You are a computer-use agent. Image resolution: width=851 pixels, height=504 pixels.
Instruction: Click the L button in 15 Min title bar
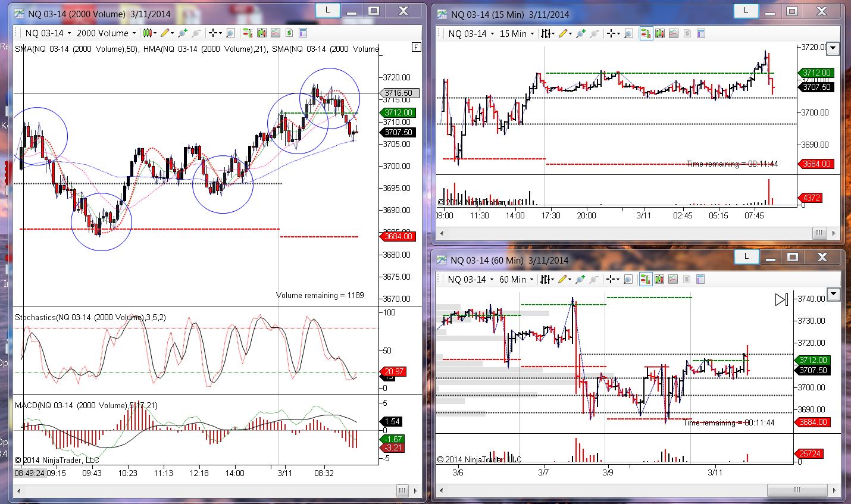pyautogui.click(x=745, y=11)
